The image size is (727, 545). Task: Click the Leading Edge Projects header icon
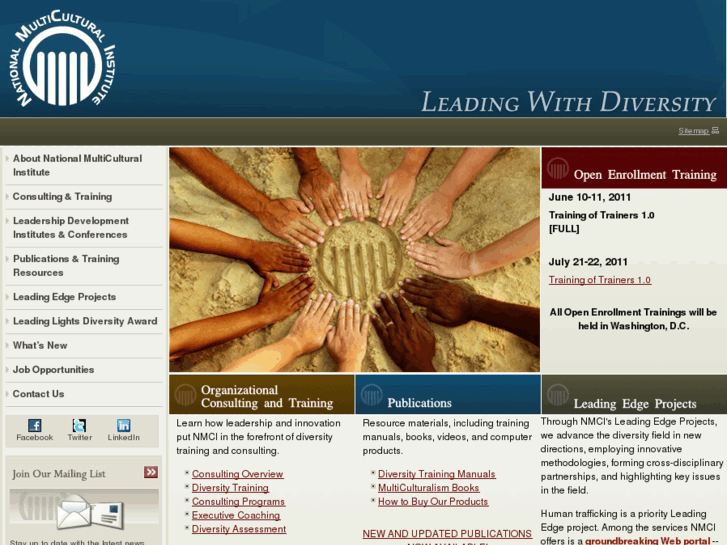pos(558,395)
